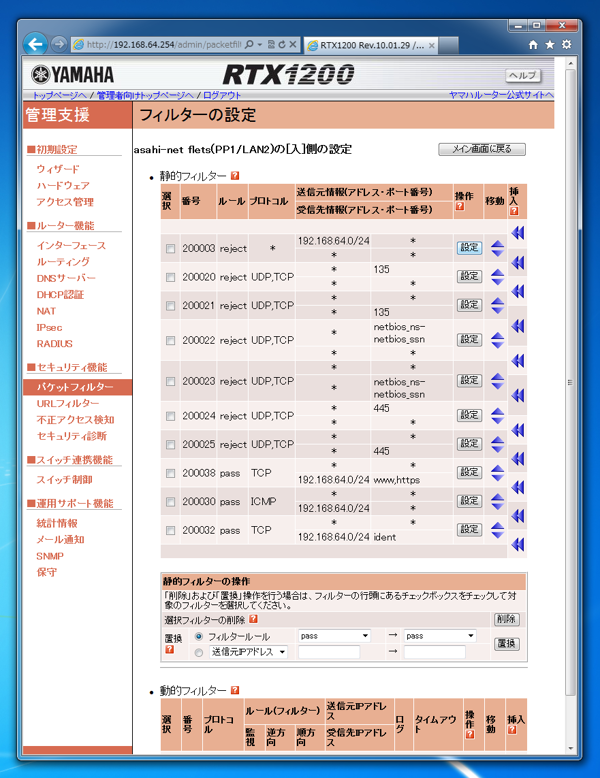Click the destination replace text field
The height and width of the screenshot is (778, 600).
[435, 652]
